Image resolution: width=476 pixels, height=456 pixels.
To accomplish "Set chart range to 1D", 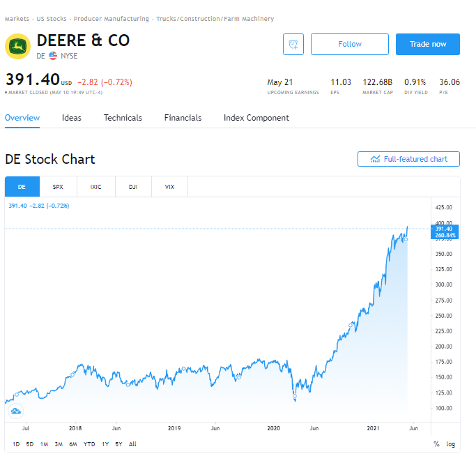I will tap(16, 444).
